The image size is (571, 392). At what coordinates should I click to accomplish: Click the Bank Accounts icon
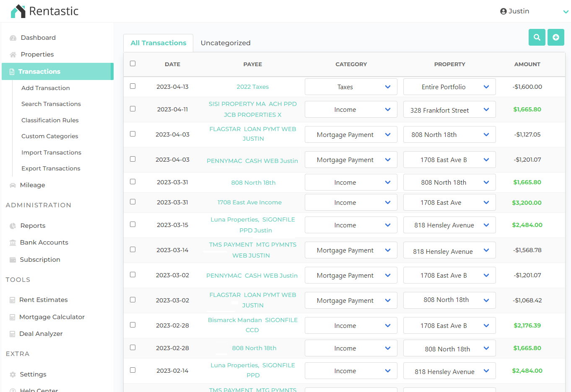[12, 242]
